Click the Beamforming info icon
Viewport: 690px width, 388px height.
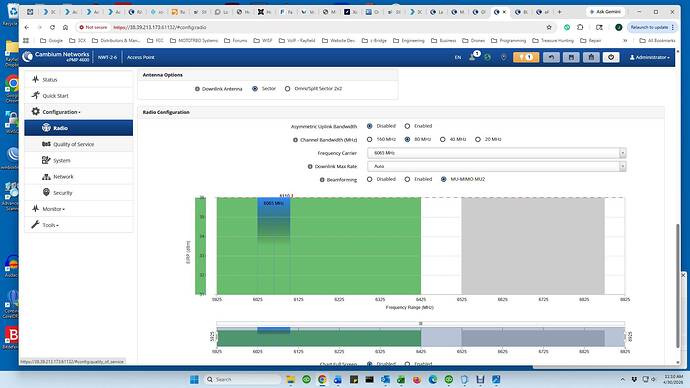pos(322,180)
